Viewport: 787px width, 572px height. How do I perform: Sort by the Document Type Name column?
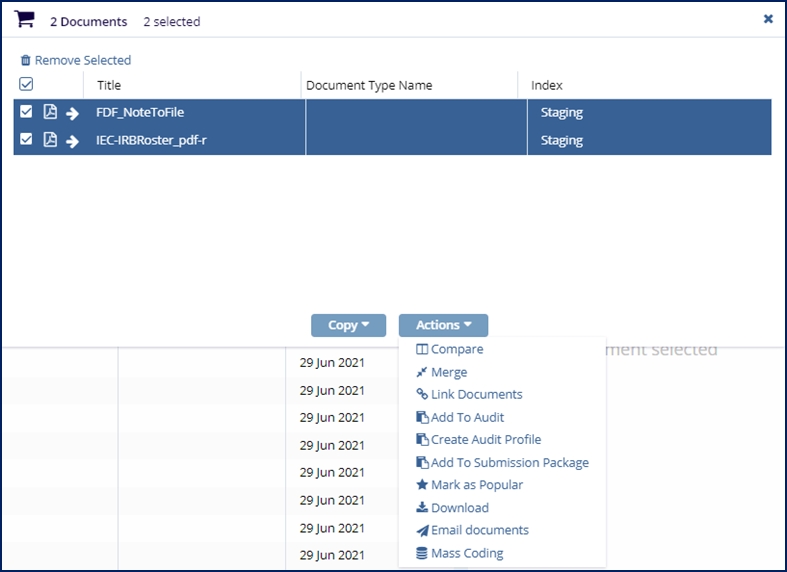[x=369, y=86]
